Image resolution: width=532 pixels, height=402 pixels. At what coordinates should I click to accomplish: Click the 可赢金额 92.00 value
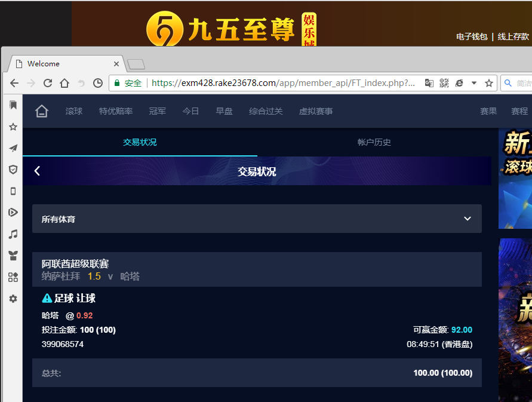point(462,330)
